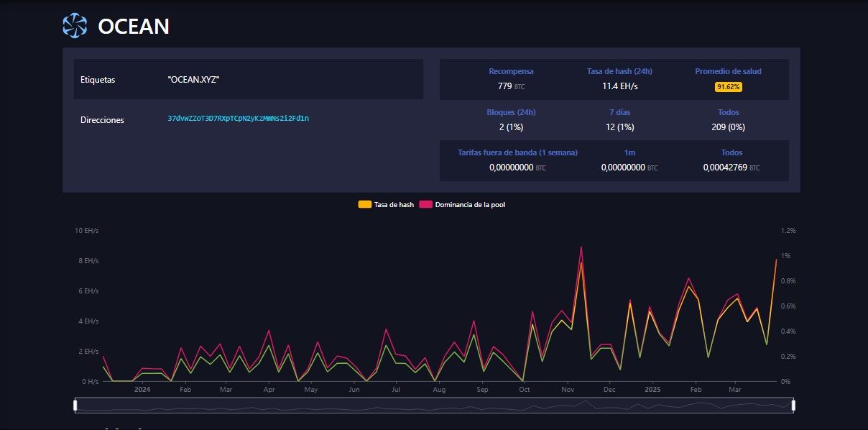Click the yellow Tasa de hash legend swatch

[365, 205]
